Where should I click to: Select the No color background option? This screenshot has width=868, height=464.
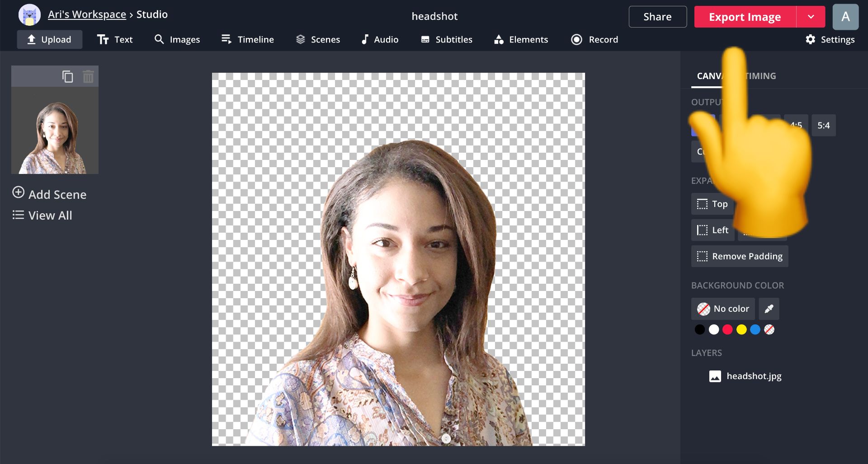(723, 309)
